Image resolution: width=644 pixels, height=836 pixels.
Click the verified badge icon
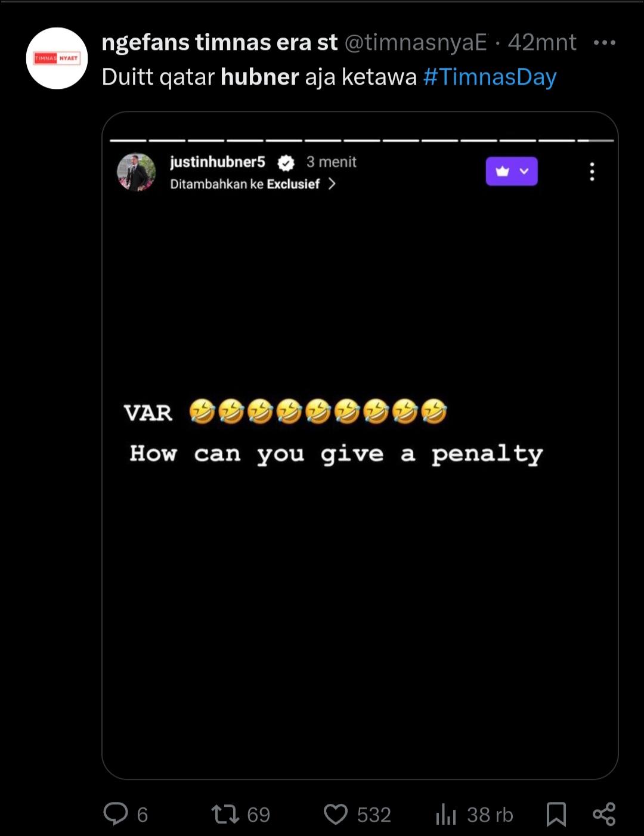[286, 162]
